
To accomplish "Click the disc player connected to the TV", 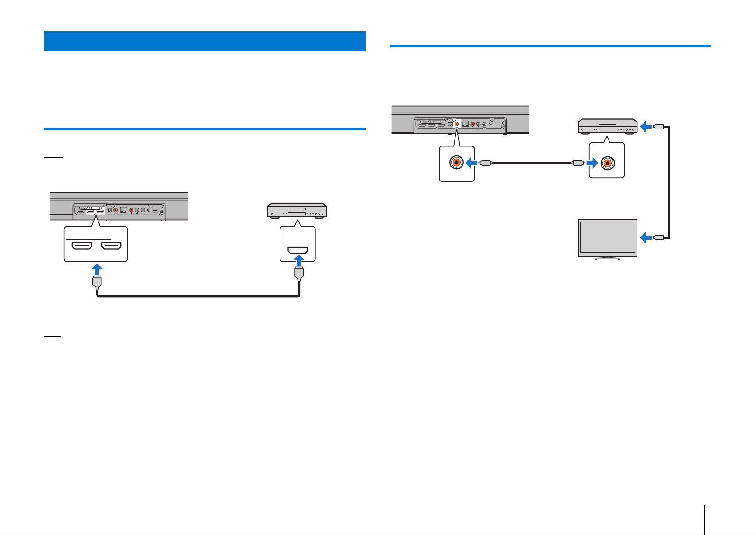I will point(608,127).
